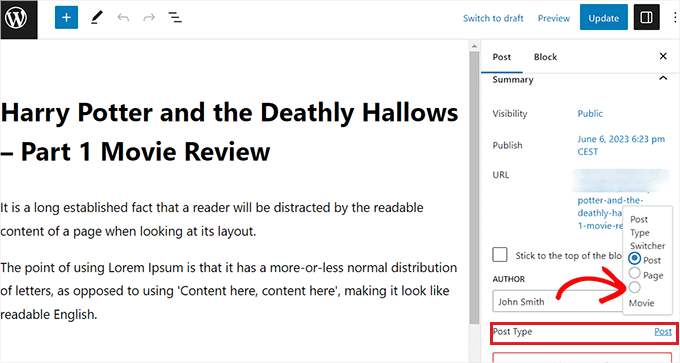Select the Movie radio button
The image size is (680, 363).
634,287
